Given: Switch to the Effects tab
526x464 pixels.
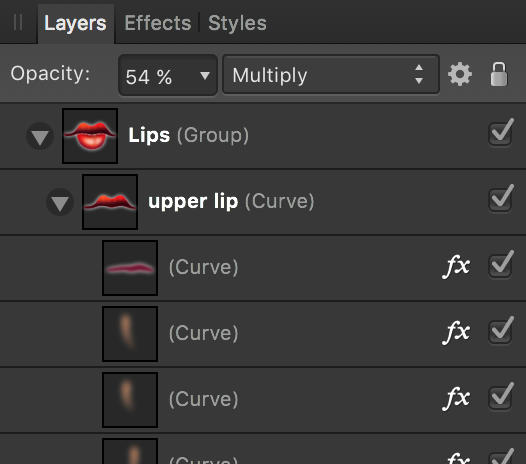Looking at the screenshot, I should pos(158,23).
